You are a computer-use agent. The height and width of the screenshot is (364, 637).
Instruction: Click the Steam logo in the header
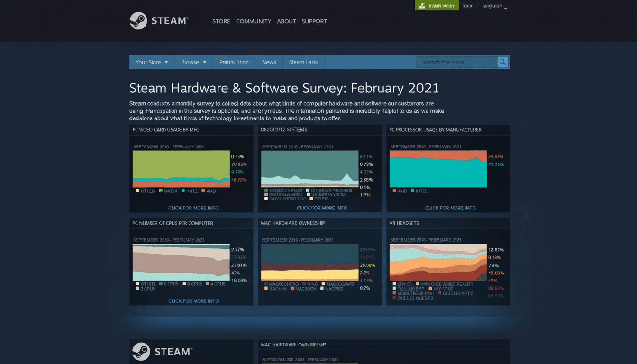click(159, 20)
